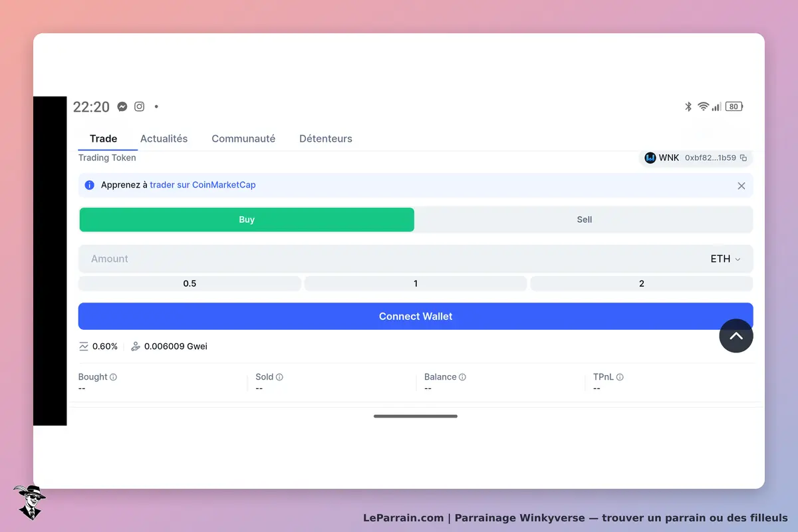Click the 0.60% slippage value
This screenshot has width=798, height=532.
[105, 346]
